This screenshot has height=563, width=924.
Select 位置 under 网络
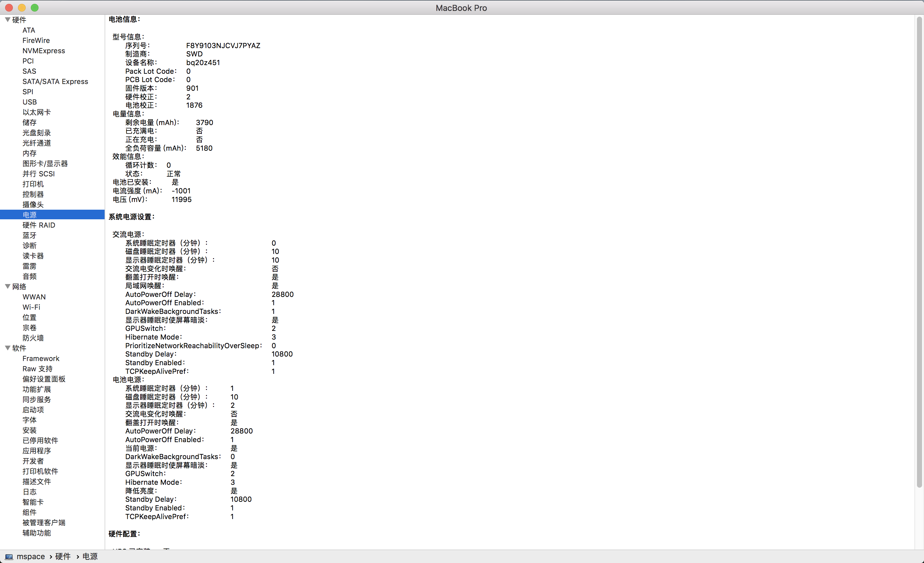click(30, 317)
